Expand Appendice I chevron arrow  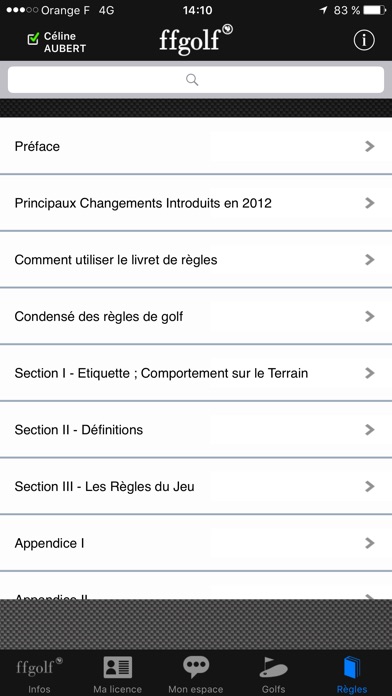tap(370, 542)
